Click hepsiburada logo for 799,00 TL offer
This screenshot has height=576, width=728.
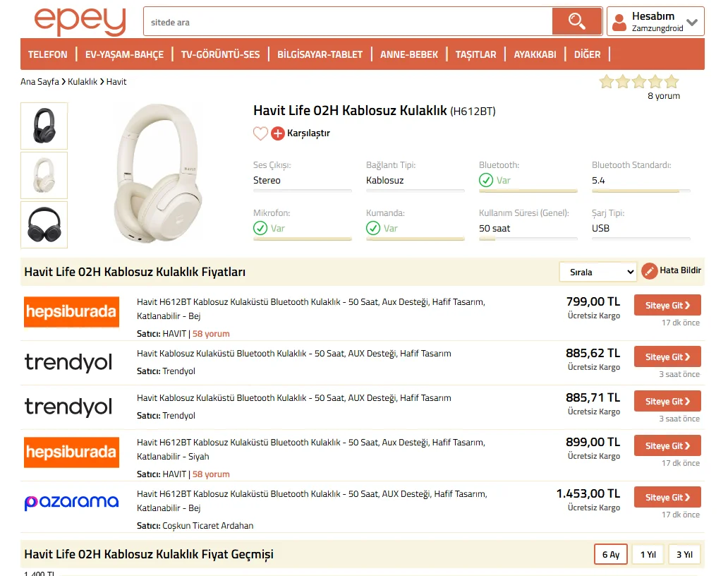coord(71,312)
